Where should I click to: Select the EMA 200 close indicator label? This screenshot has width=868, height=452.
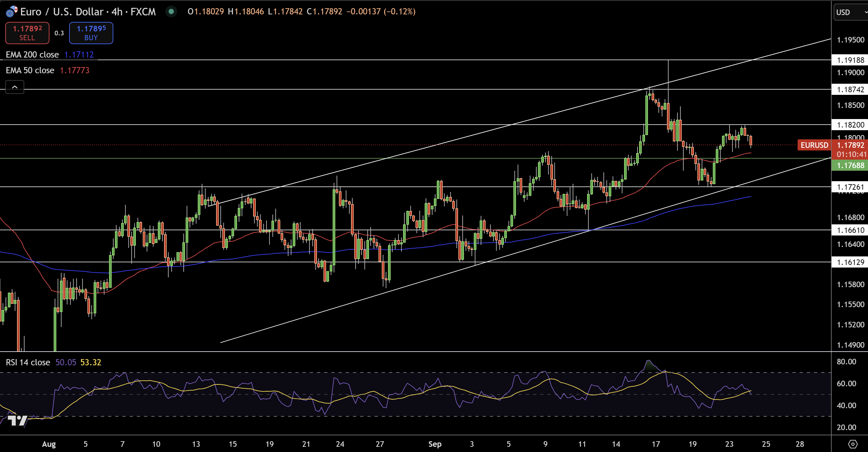(x=32, y=55)
